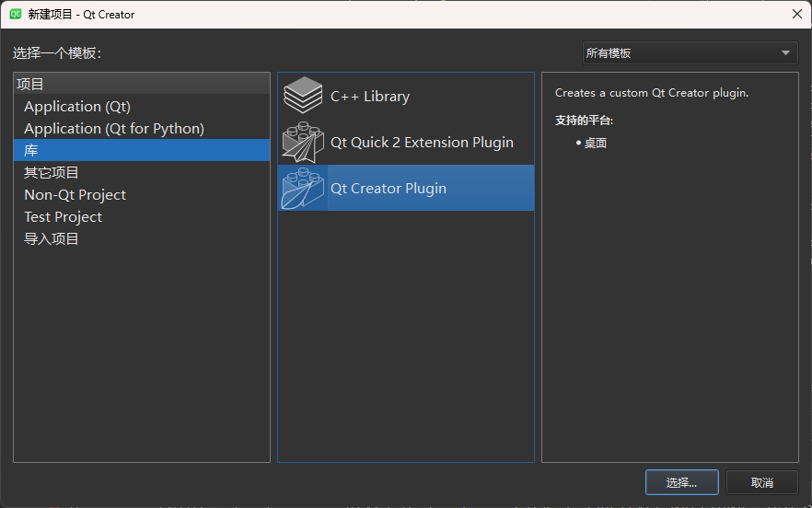Select the Application (Qt) category
This screenshot has width=812, height=508.
[142, 106]
